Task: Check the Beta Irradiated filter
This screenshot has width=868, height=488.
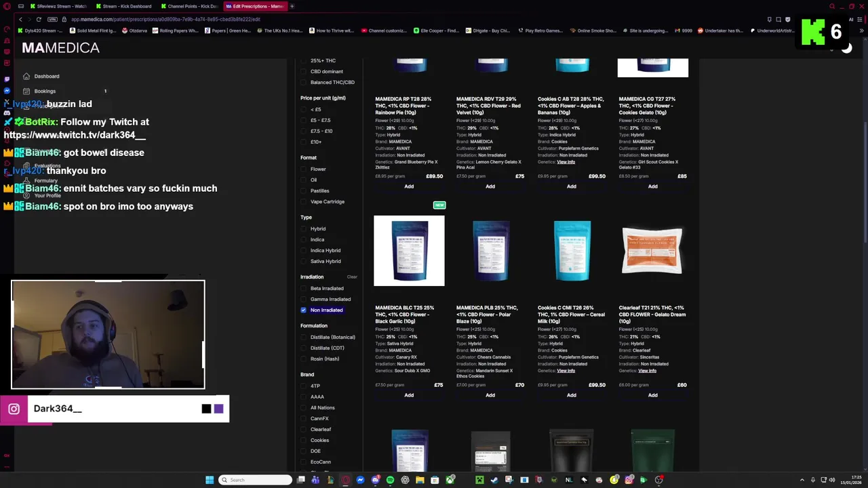Action: [304, 288]
